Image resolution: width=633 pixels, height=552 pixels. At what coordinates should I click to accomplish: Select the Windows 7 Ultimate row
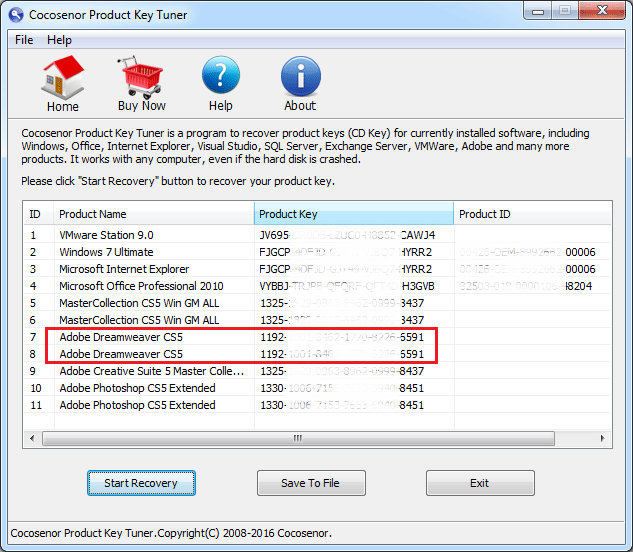pyautogui.click(x=317, y=252)
